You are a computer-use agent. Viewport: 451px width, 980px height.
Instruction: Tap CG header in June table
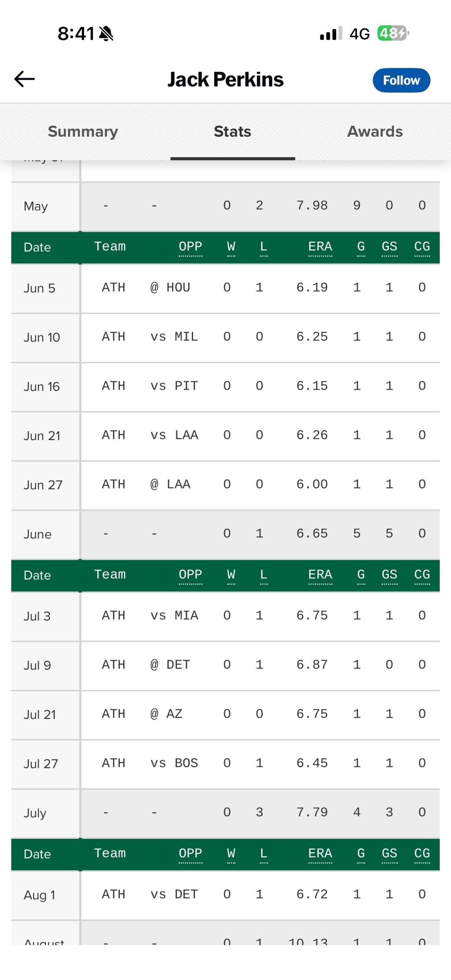point(422,246)
